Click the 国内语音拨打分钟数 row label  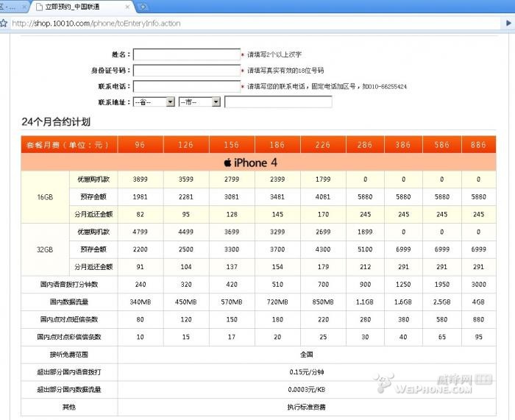[x=69, y=285]
